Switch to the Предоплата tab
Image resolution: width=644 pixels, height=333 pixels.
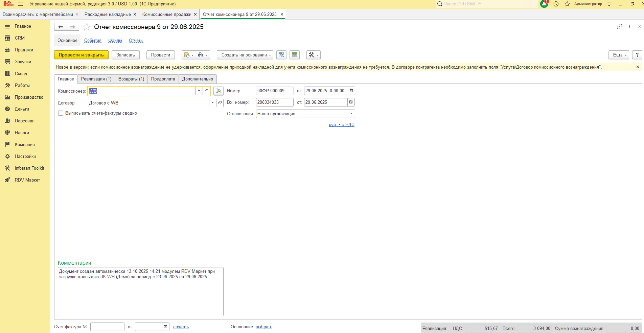click(163, 79)
